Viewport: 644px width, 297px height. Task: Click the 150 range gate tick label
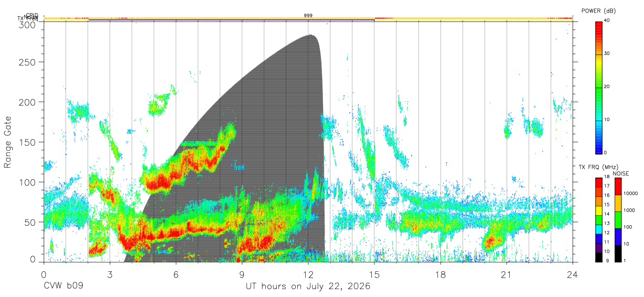pos(28,142)
